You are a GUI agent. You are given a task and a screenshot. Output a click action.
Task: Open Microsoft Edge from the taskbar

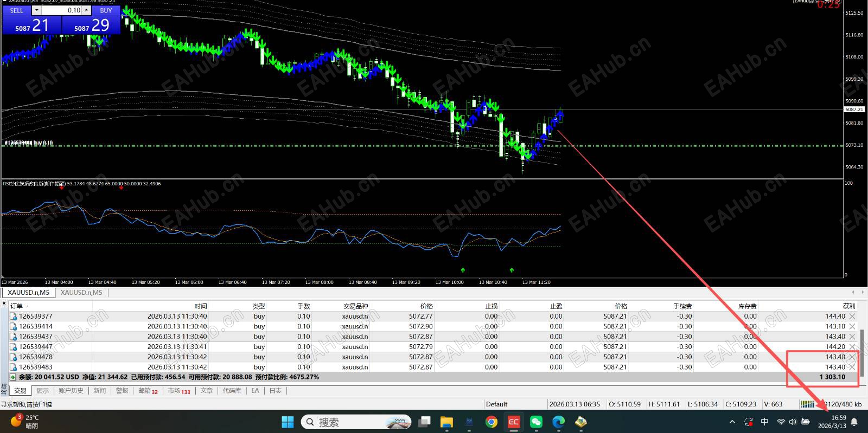click(x=558, y=422)
